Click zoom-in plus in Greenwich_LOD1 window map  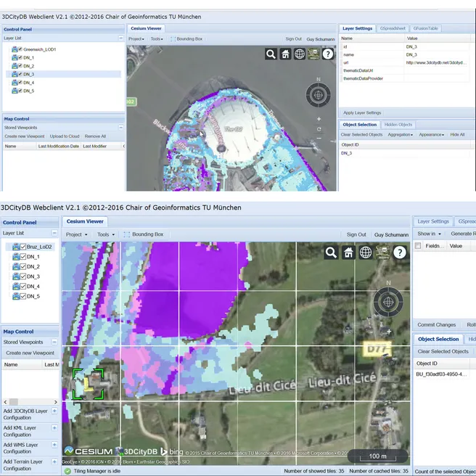click(319, 119)
